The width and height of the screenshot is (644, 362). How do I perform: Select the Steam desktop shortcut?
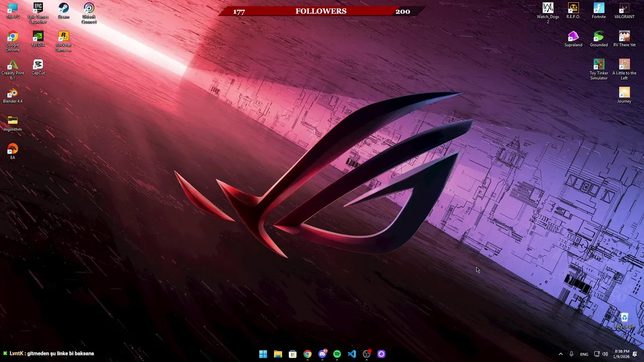(63, 11)
